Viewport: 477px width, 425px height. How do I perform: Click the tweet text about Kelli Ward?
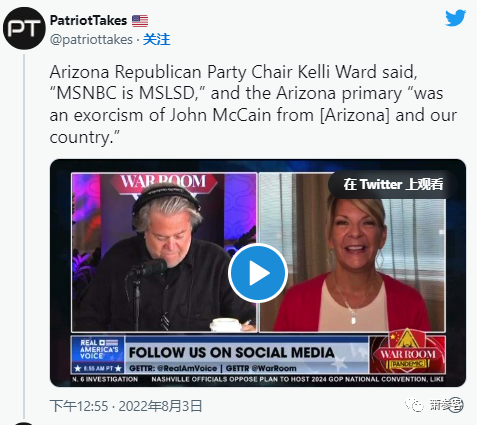(x=253, y=104)
